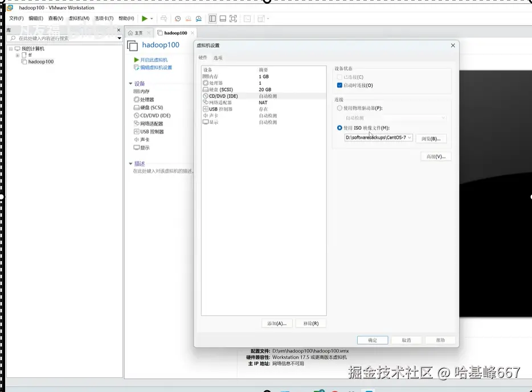
Task: Click the print toolbar icon
Action: [163, 18]
